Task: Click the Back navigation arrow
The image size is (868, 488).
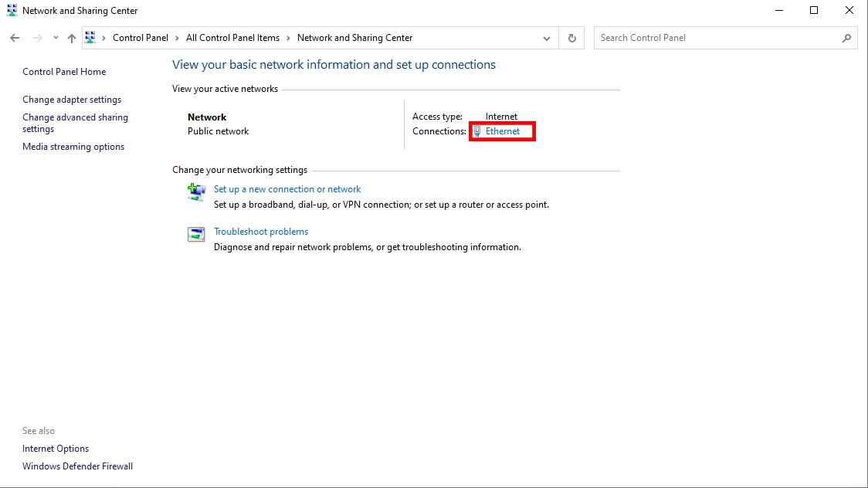Action: click(x=15, y=38)
